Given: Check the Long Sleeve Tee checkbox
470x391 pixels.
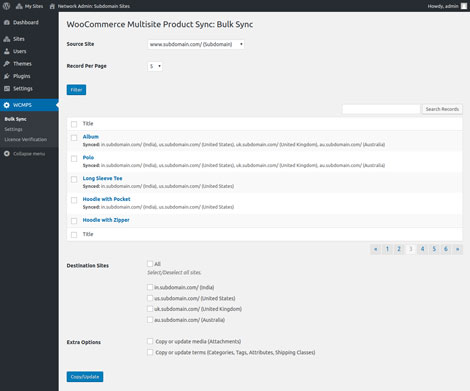Looking at the screenshot, I should point(74,179).
